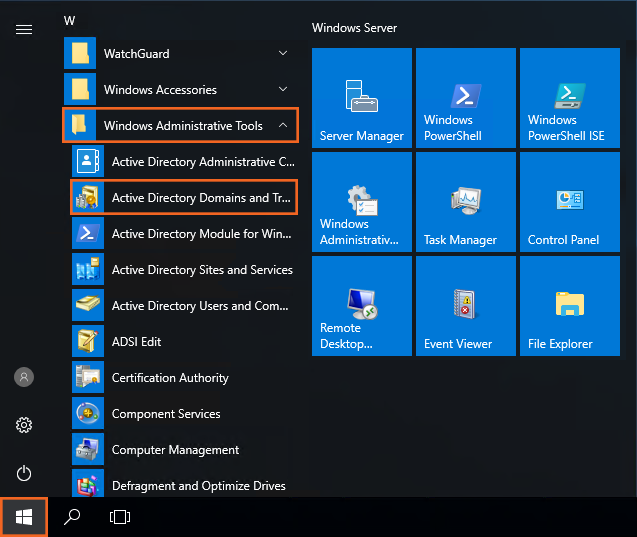This screenshot has width=637, height=537.
Task: Toggle the hamburger menu at top left
Action: click(x=24, y=30)
